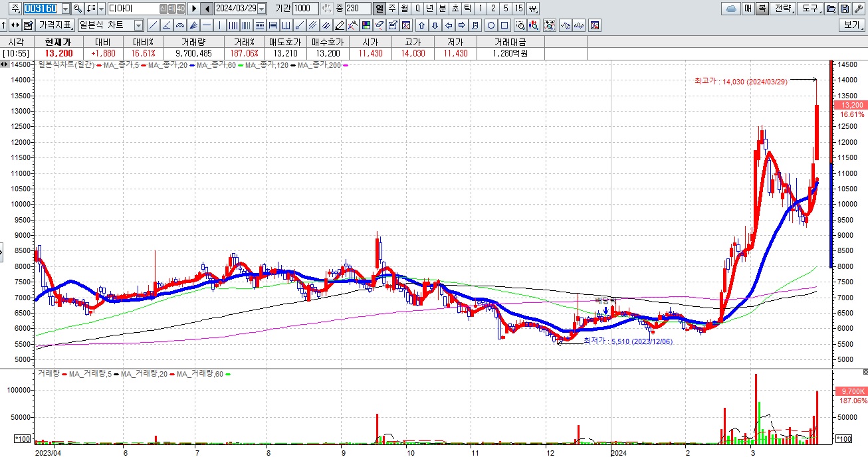Click the 현재가 13,200 current price cell
The image size is (868, 457).
(59, 53)
